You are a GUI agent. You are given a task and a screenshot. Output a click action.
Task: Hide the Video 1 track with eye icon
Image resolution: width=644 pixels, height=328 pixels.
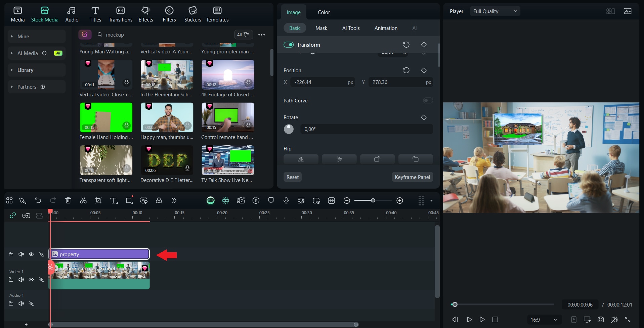(31, 279)
